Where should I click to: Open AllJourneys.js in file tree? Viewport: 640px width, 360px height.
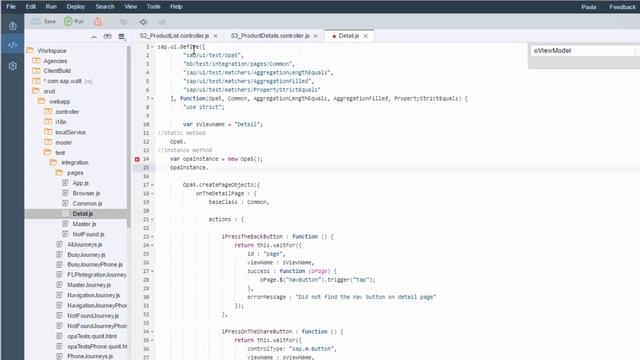coord(84,244)
